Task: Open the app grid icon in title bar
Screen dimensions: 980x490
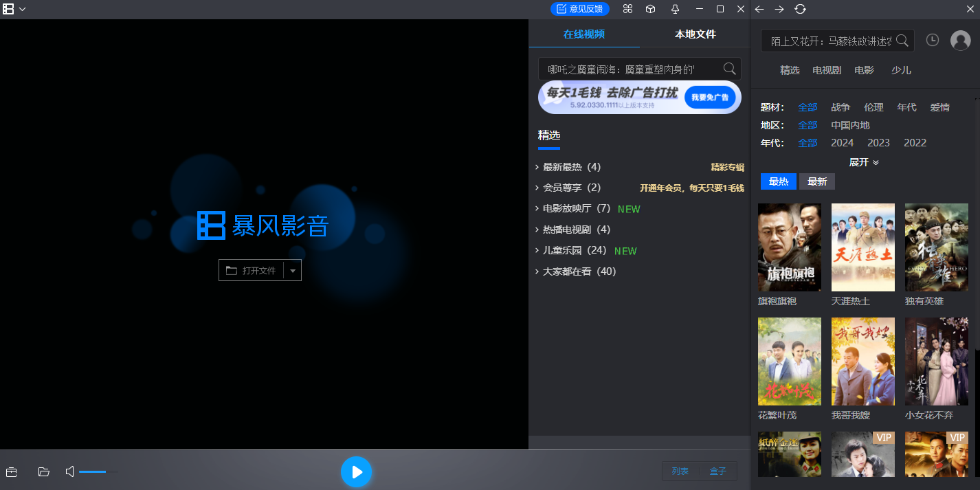Action: click(627, 9)
